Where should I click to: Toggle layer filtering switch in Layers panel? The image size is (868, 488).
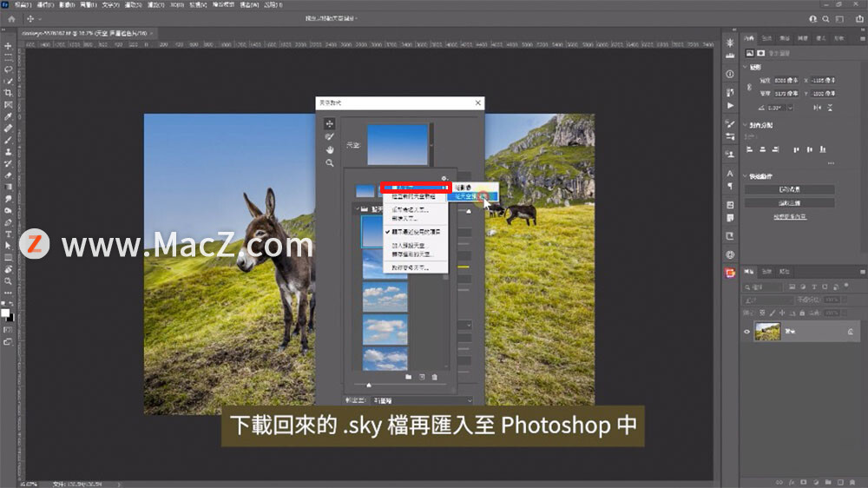pos(846,287)
